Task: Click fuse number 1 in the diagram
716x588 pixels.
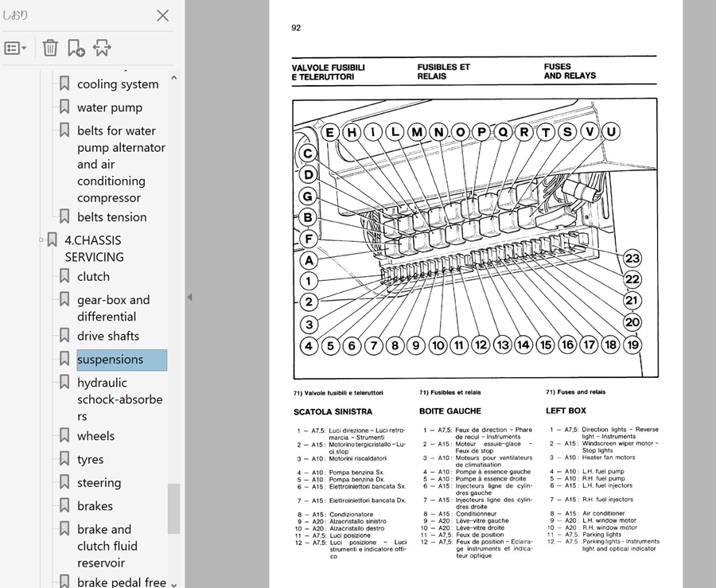Action: click(309, 281)
